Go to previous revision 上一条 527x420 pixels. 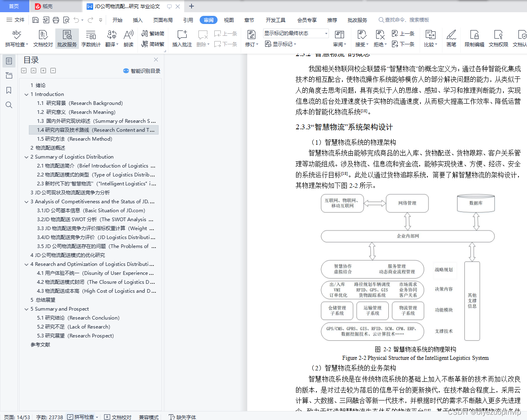[403, 34]
